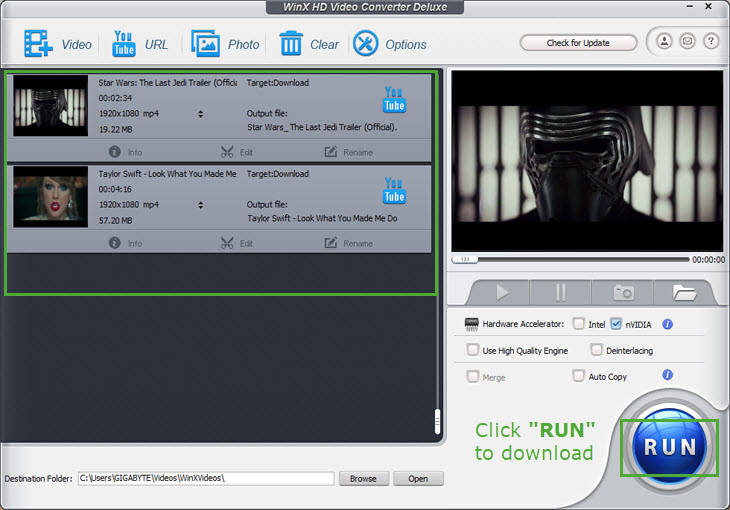Screen dimensions: 730x510
Task: Click the "00:02:34" duration text
Action: (x=115, y=98)
